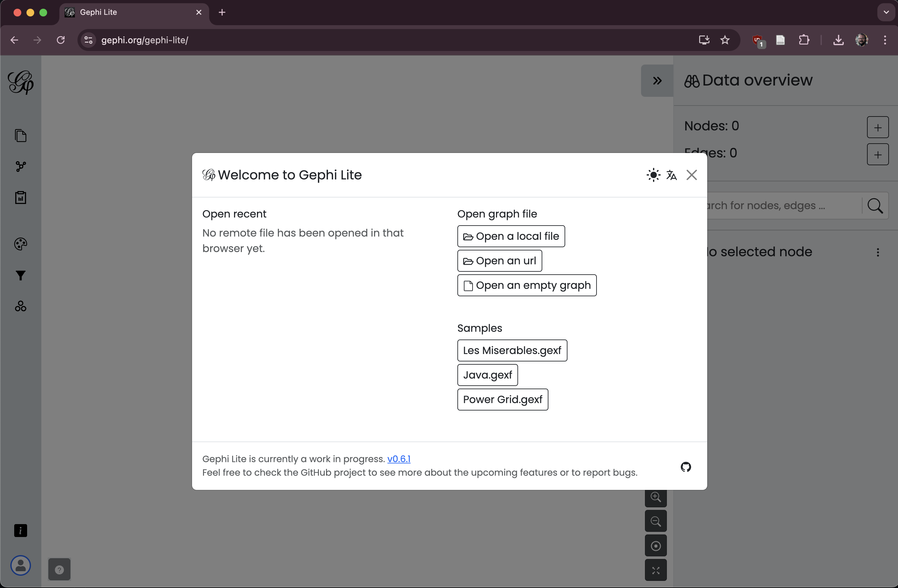Add an edge with the Edges plus button
Viewport: 898px width, 588px height.
point(878,155)
